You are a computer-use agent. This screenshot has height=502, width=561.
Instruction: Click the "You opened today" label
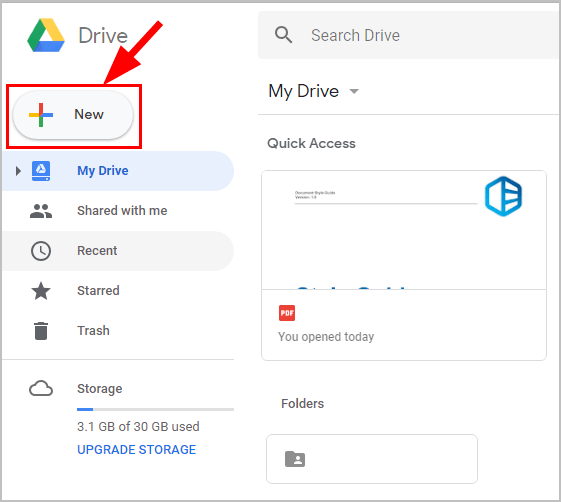326,337
